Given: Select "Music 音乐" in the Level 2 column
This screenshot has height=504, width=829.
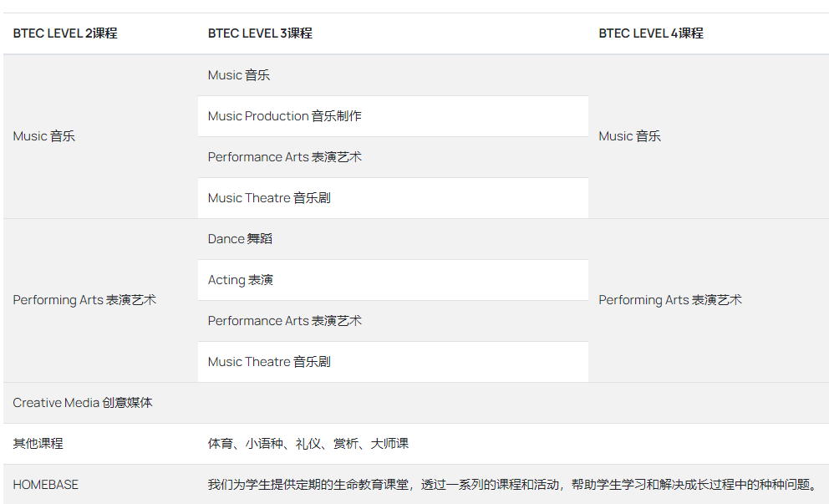Looking at the screenshot, I should [44, 136].
